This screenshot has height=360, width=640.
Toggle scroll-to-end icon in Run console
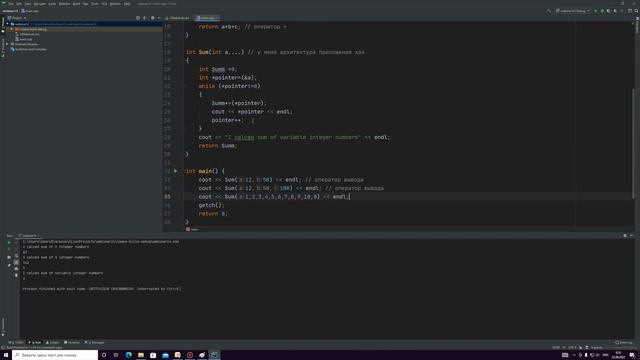click(16, 262)
